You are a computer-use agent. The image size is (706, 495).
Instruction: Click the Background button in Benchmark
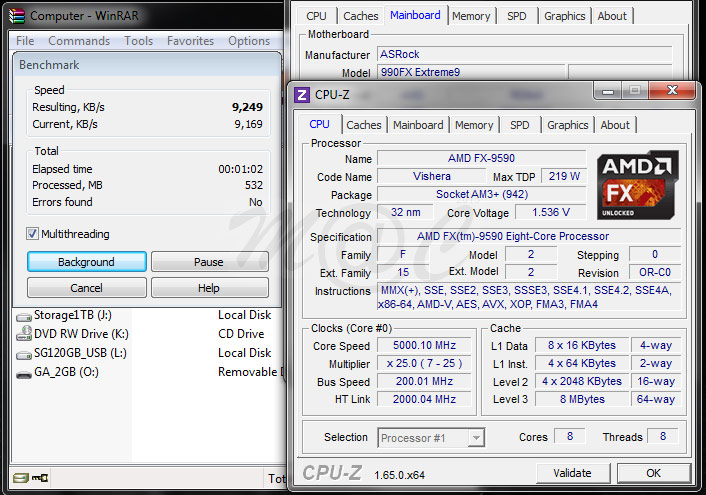click(86, 262)
